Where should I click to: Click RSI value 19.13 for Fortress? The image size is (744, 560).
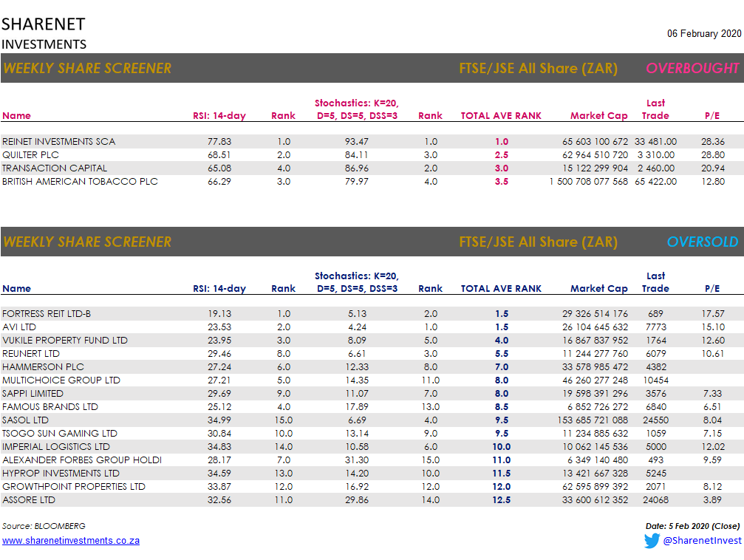point(219,314)
